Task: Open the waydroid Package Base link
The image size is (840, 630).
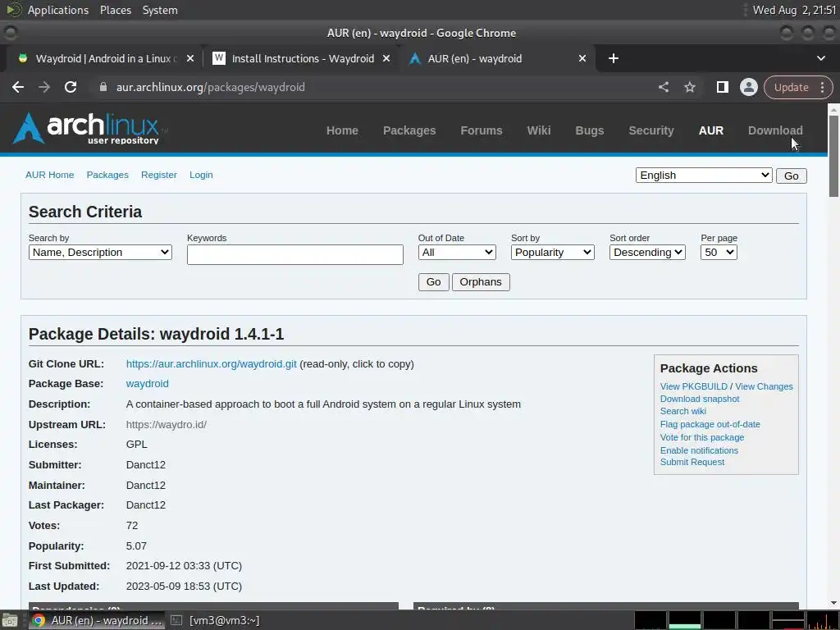Action: coord(147,384)
